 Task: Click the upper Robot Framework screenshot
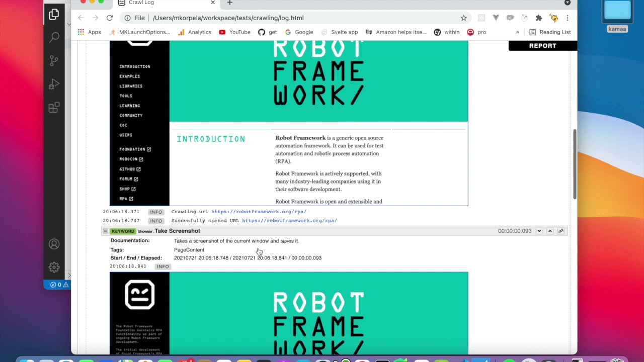click(x=289, y=123)
